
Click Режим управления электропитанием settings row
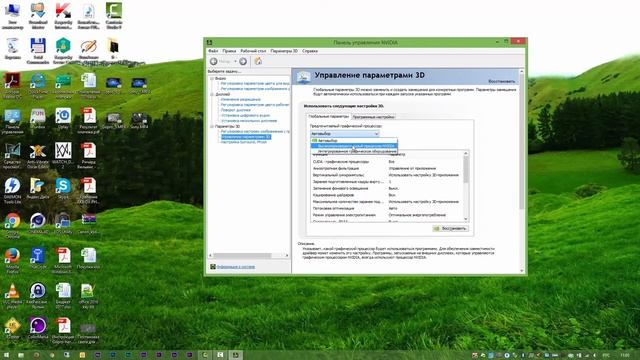pos(387,215)
